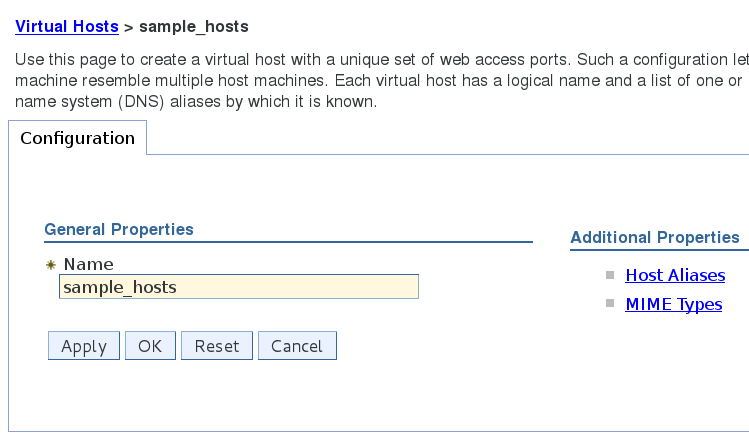Click the bullet icon beside Host Aliases

click(610, 275)
